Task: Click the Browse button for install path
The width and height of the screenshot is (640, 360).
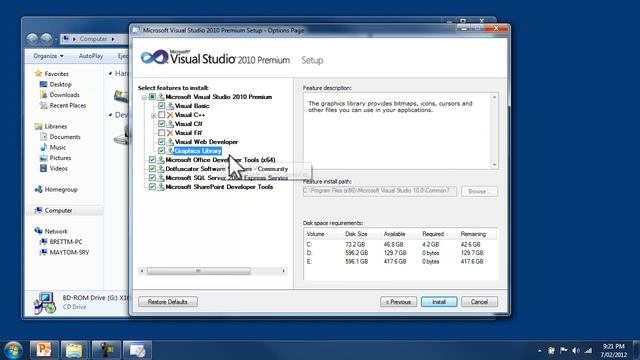Action: click(479, 191)
